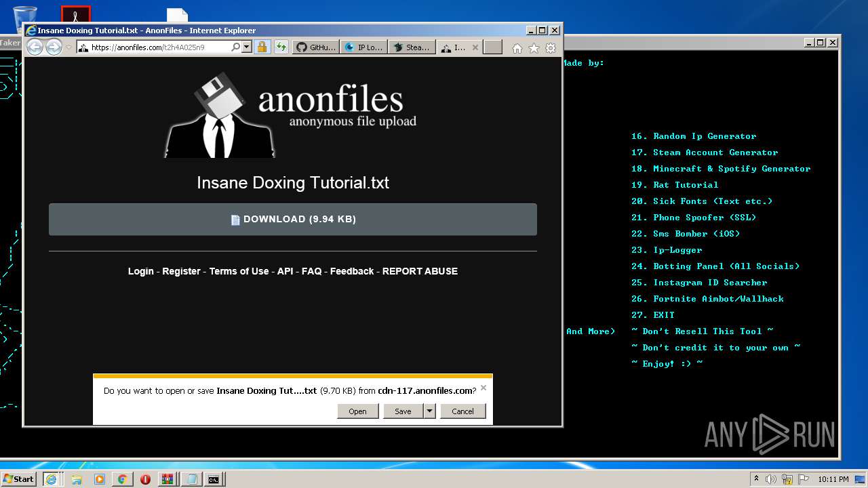Click '17. Steam Account Generator' in console window
This screenshot has height=488, width=868.
(705, 152)
